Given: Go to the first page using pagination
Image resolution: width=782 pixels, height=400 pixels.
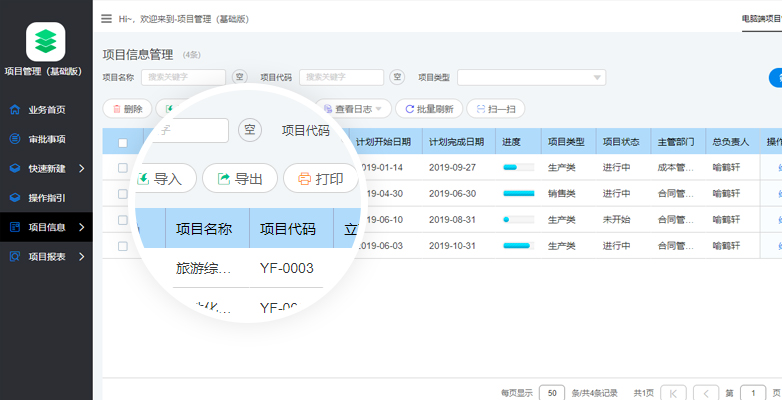Looking at the screenshot, I should pos(674,393).
